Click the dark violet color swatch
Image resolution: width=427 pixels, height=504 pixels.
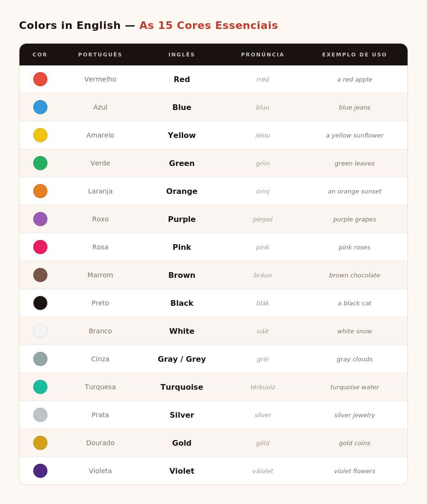(x=40, y=471)
